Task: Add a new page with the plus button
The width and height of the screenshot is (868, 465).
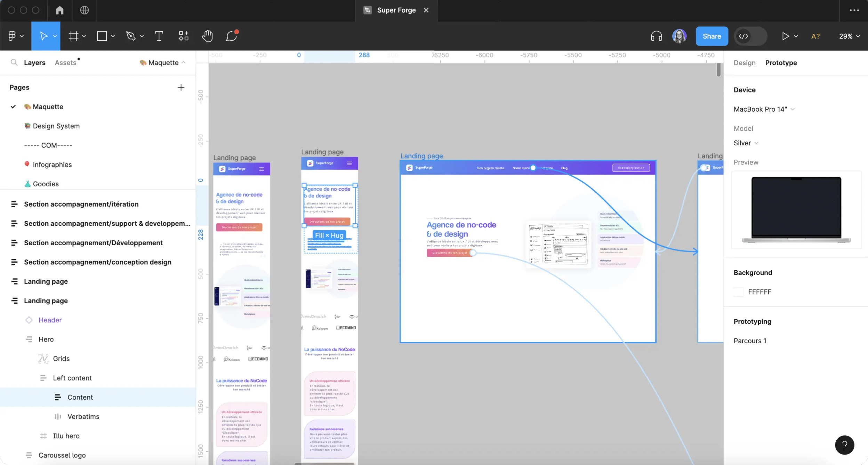Action: coord(181,87)
